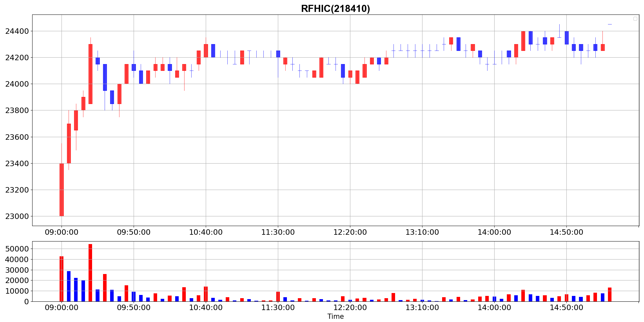
Task: Click the final red volume bar of session
Action: (610, 295)
